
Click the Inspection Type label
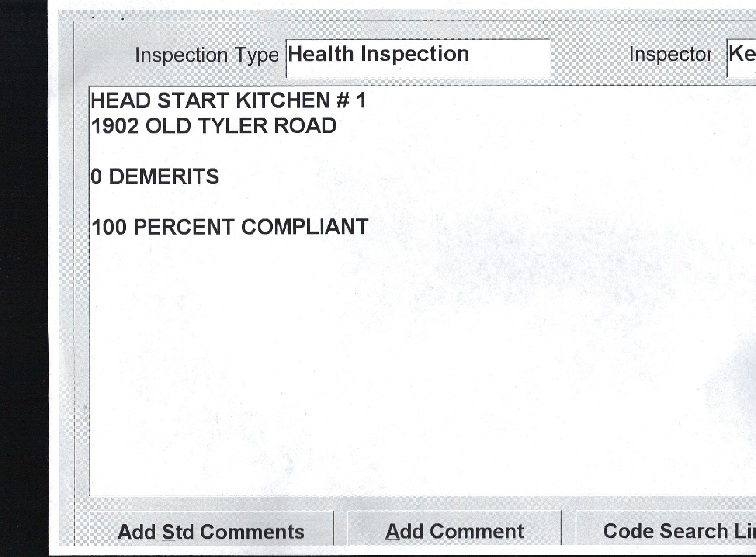207,55
